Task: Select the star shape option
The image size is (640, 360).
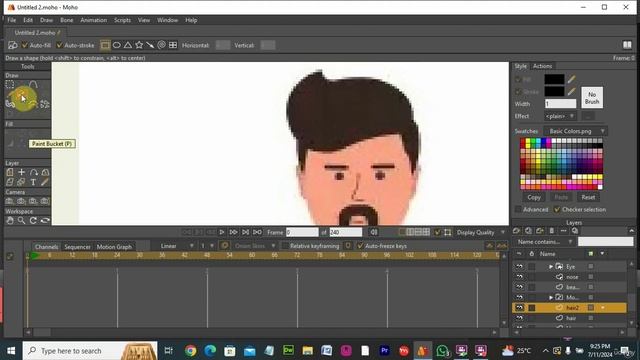Action: pos(139,45)
